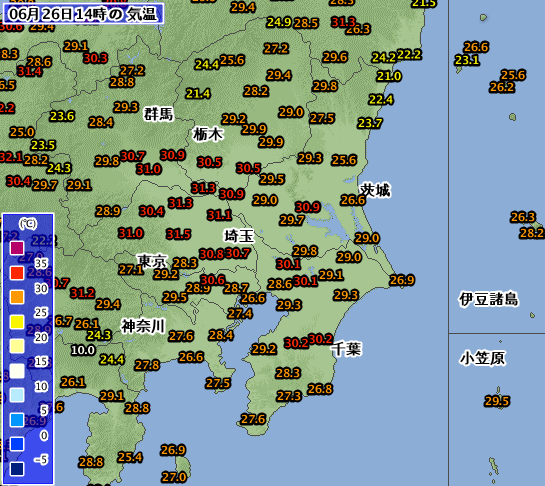Click the 28.7 temperature reading
This screenshot has width=545, height=486.
[236, 288]
